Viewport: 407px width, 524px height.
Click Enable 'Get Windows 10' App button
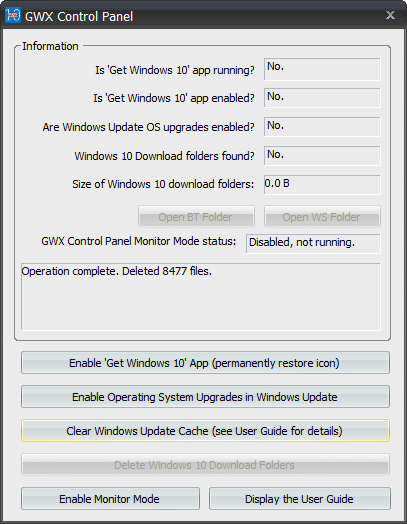[205, 363]
